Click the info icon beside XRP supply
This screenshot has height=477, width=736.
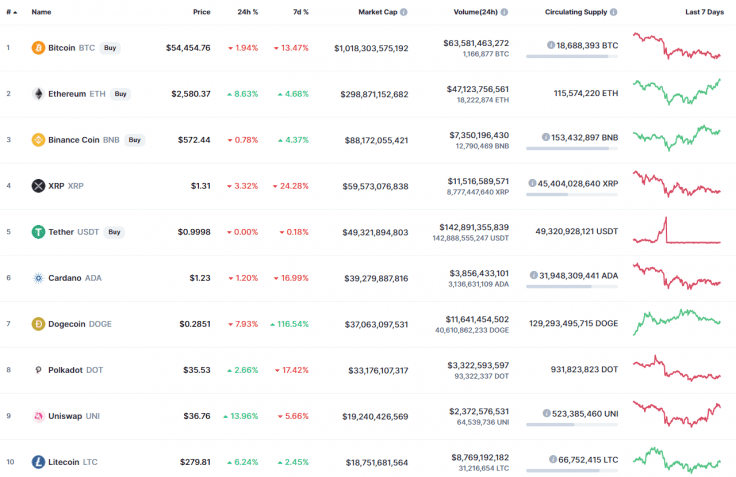(546, 184)
